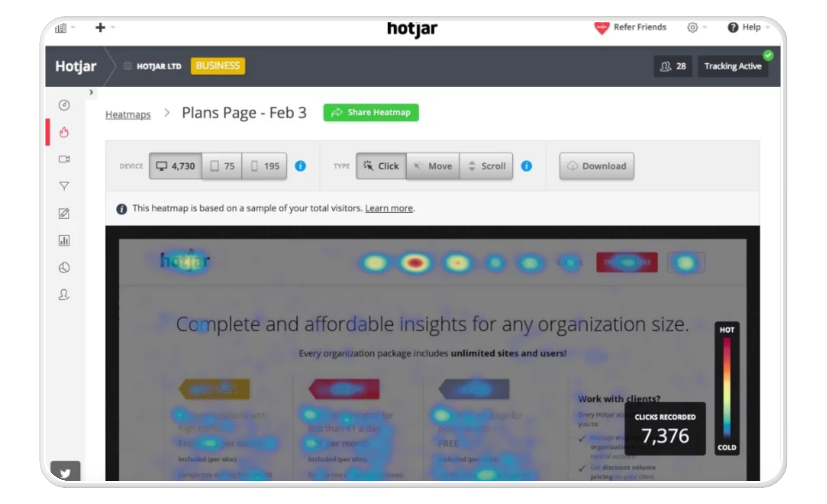Click Share Heatmap button

click(372, 112)
